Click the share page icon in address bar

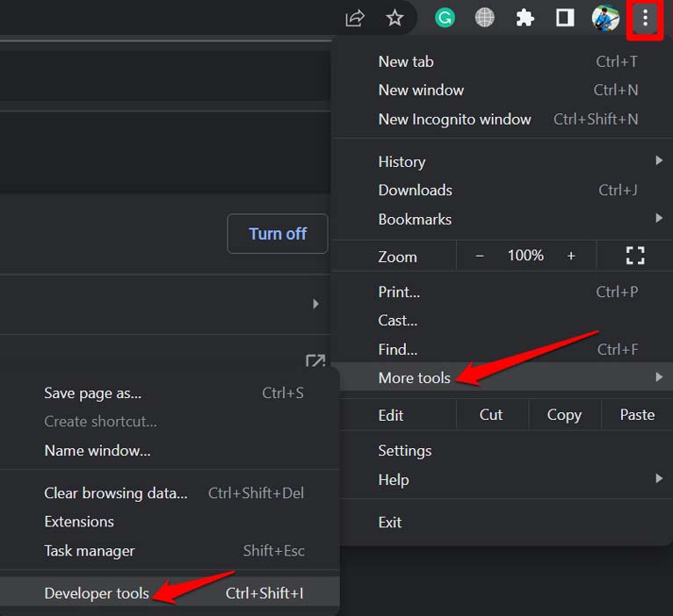355,18
